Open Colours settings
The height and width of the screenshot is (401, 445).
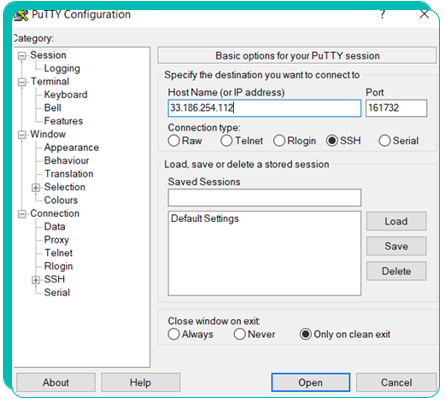click(61, 200)
